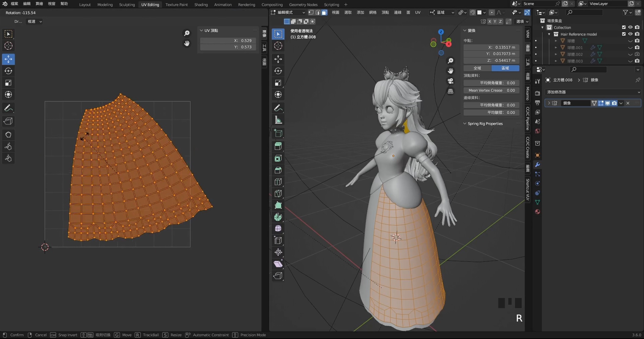Select the Bevel tool
Image resolution: width=644 pixels, height=339 pixels.
[278, 170]
